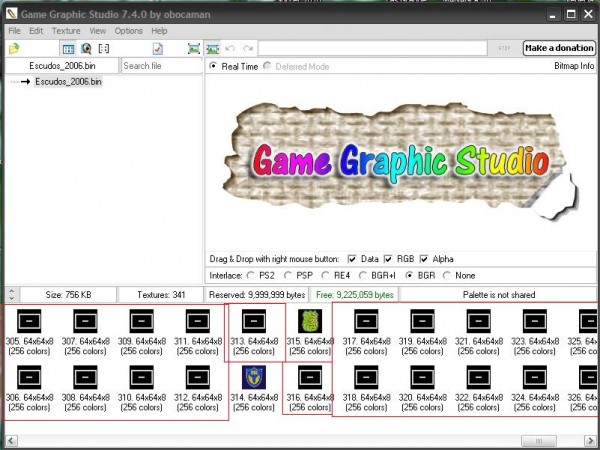Open the Help menu
The width and height of the screenshot is (600, 450).
coord(159,31)
